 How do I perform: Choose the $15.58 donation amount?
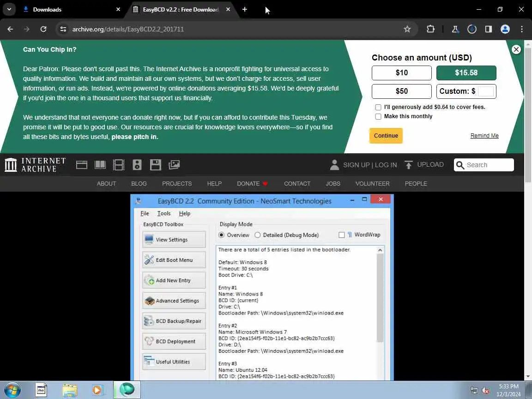[466, 73]
